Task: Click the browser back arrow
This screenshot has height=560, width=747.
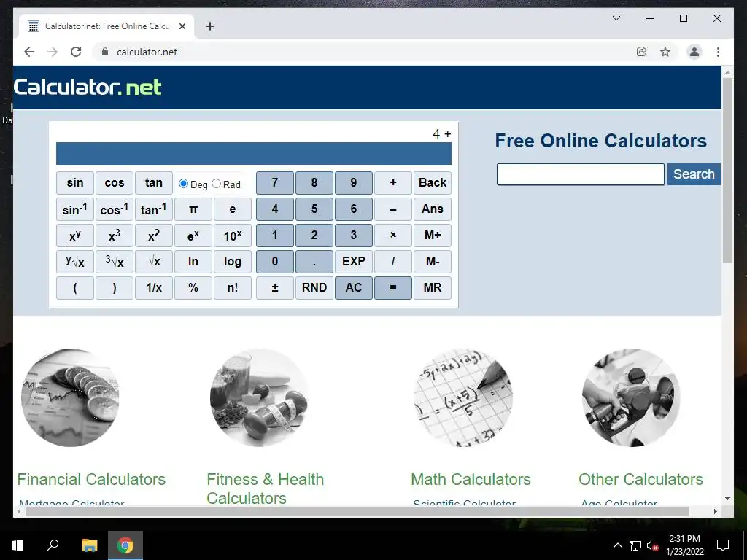Action: pyautogui.click(x=29, y=52)
